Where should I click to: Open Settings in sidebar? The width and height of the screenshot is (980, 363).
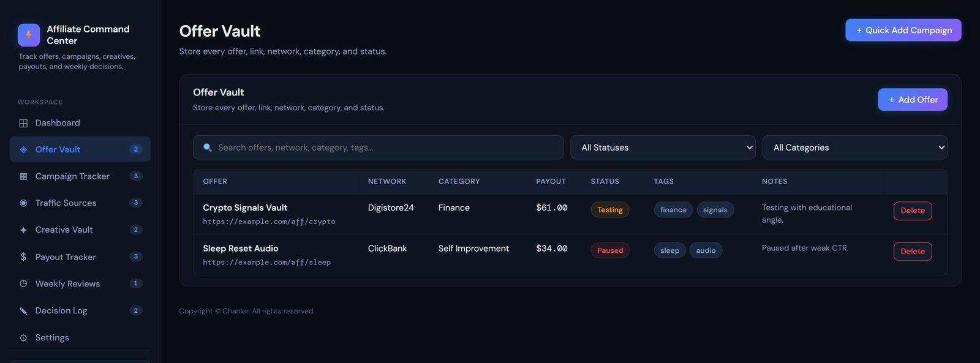(x=80, y=338)
